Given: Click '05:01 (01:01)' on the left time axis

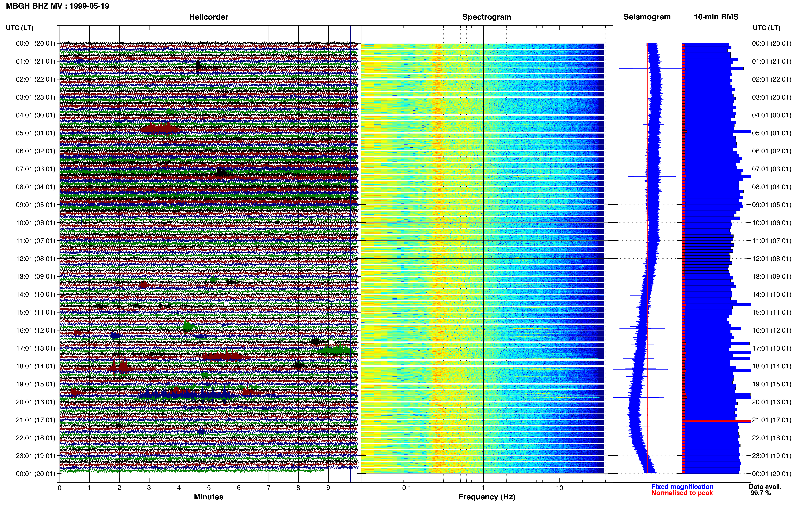Looking at the screenshot, I should (35, 133).
